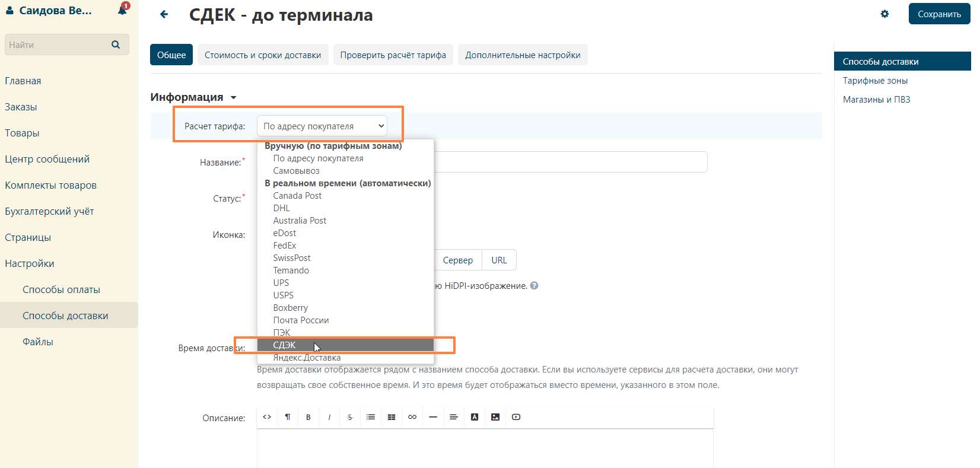980x468 pixels.
Task: Open Способы доставки in right panel
Action: pos(902,61)
